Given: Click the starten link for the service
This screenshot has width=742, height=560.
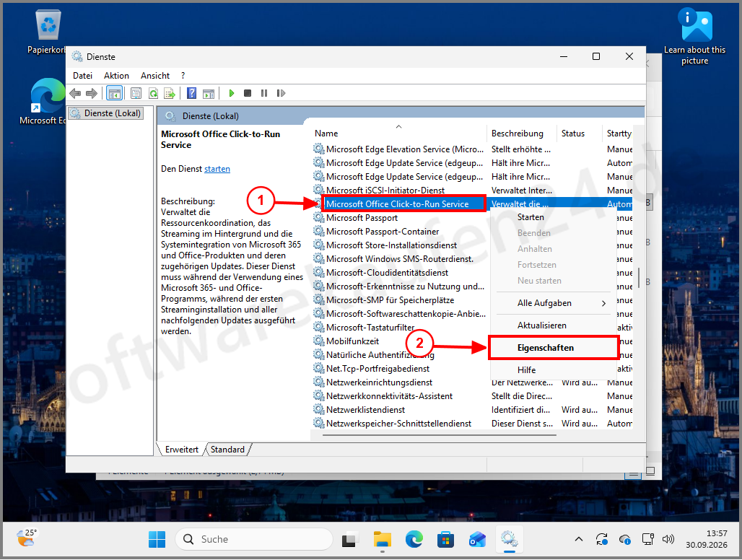Looking at the screenshot, I should [217, 169].
